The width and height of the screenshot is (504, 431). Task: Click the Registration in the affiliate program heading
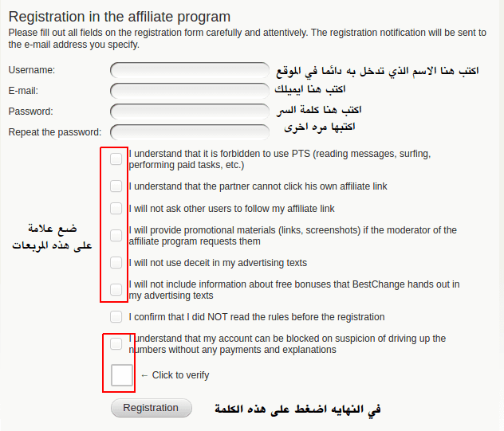point(120,17)
